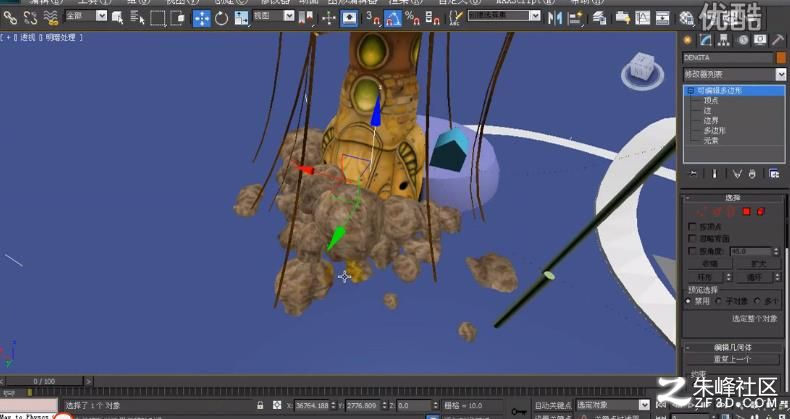Click the DENGTA object name field
This screenshot has height=419, width=790.
point(728,57)
